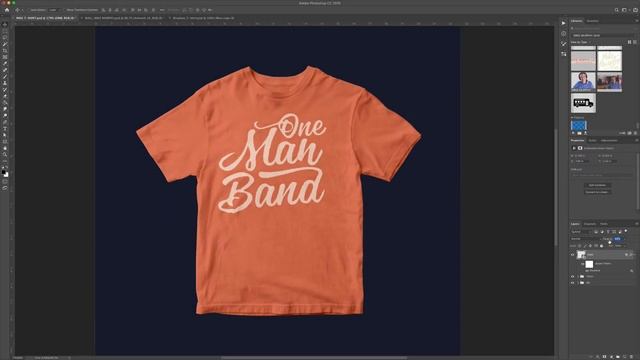The image size is (640, 360).
Task: Expand the first folder group in Layers
Action: tap(578, 276)
